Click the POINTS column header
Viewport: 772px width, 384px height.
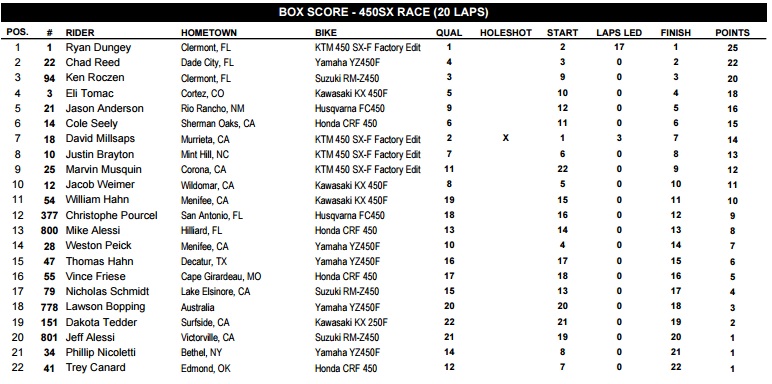click(732, 33)
